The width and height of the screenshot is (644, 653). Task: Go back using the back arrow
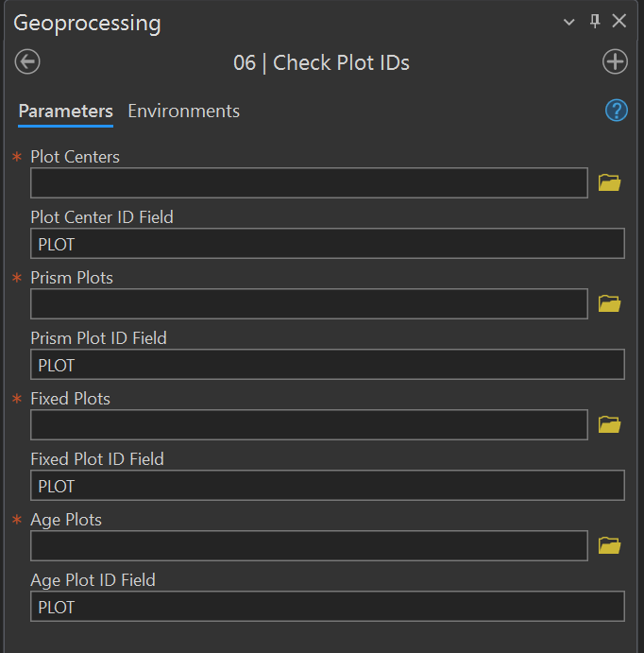coord(27,62)
